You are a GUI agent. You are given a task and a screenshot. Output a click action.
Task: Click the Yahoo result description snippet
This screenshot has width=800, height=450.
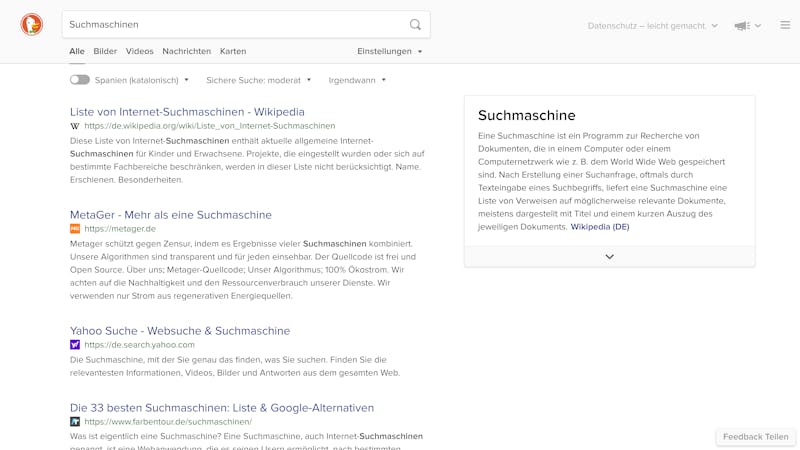tap(235, 366)
